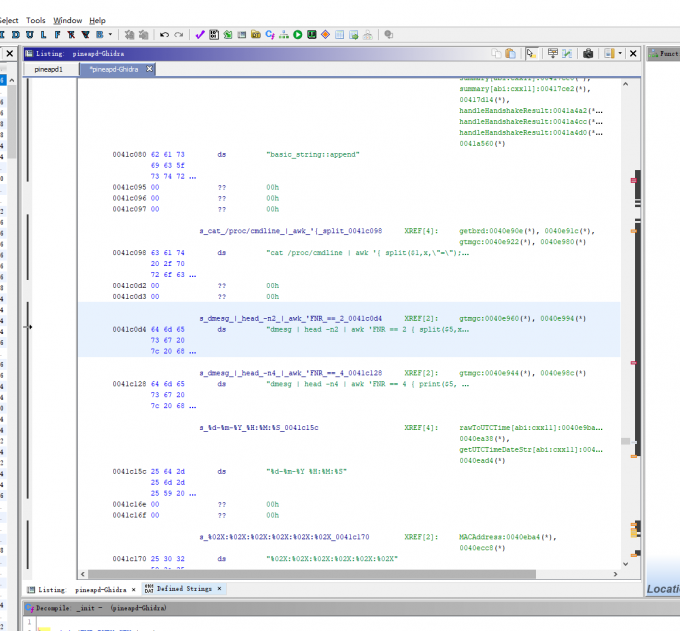Click the table-with-green-arrow toolbar icon
This screenshot has height=631, width=680.
tap(354, 35)
